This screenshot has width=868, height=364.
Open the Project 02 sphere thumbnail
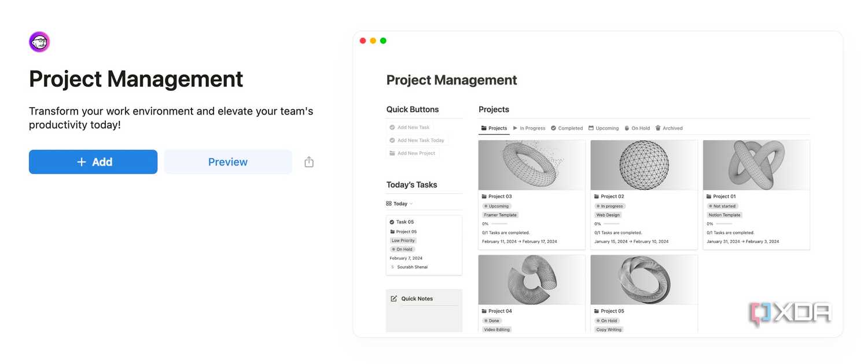pyautogui.click(x=644, y=165)
